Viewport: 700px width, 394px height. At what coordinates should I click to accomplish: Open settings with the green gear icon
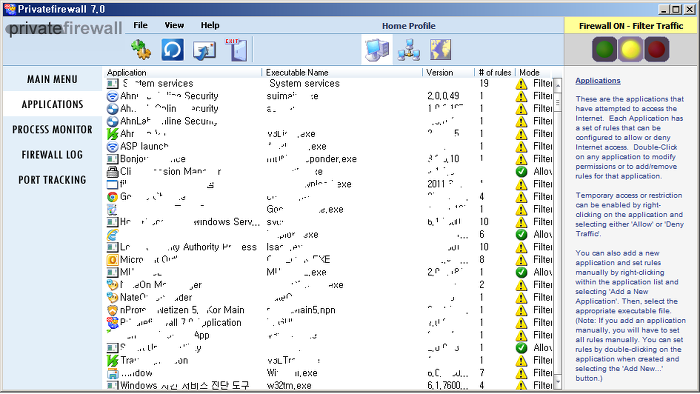141,50
